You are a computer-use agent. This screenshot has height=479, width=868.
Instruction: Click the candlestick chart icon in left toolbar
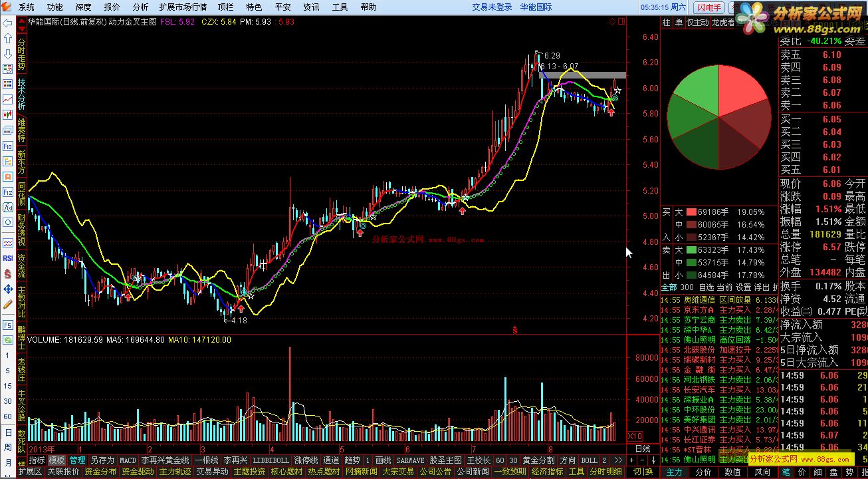pos(7,115)
